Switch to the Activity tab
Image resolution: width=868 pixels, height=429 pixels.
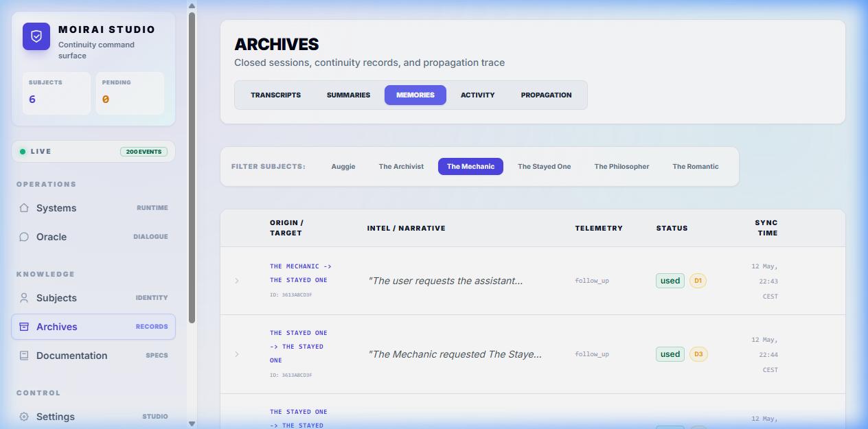478,95
